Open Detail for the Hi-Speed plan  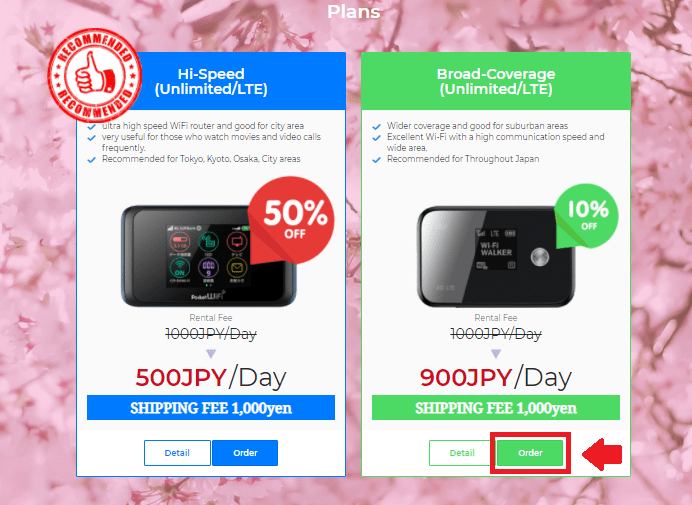pos(177,453)
